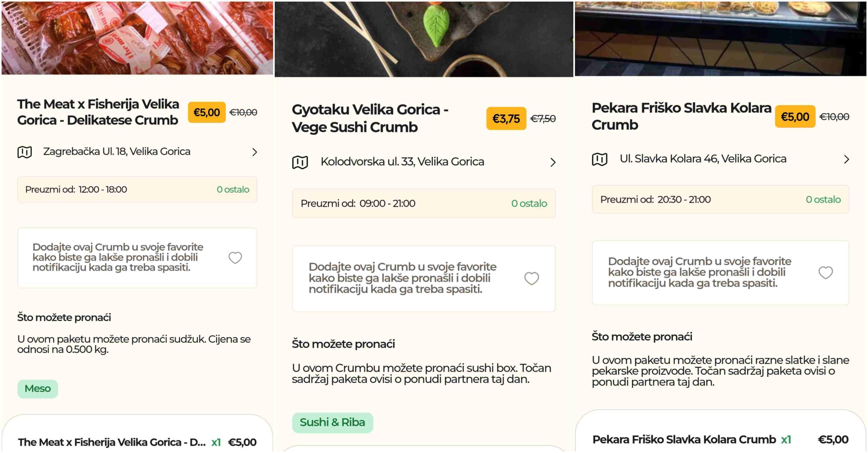Click the map icon beside Kolodvorska ul. 33
Image resolution: width=868 pixels, height=453 pixels.
tap(300, 162)
